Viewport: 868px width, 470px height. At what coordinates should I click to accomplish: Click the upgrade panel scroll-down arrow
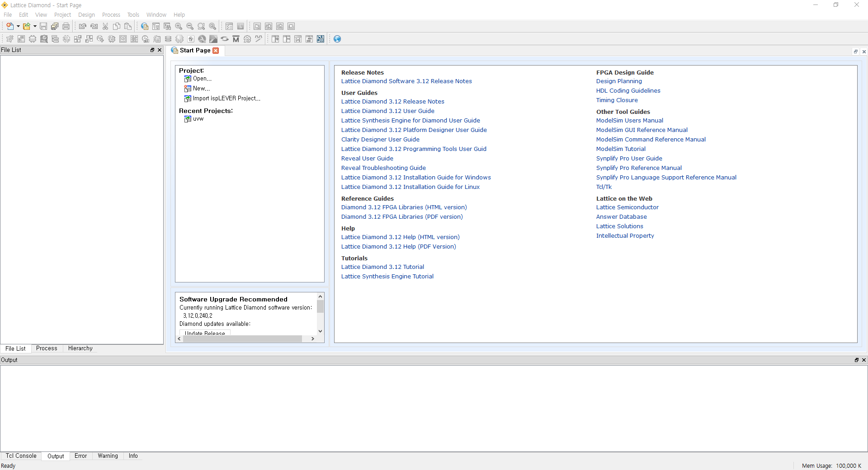click(320, 331)
